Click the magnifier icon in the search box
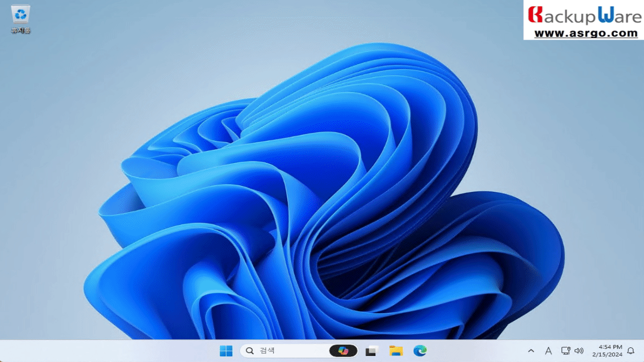This screenshot has width=644, height=362. [250, 351]
